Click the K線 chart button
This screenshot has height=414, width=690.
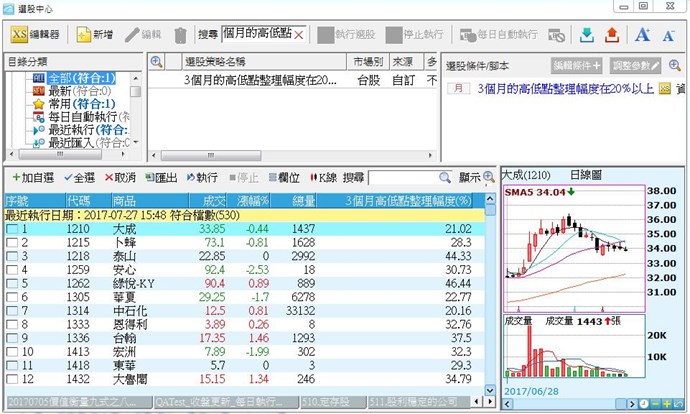[323, 177]
